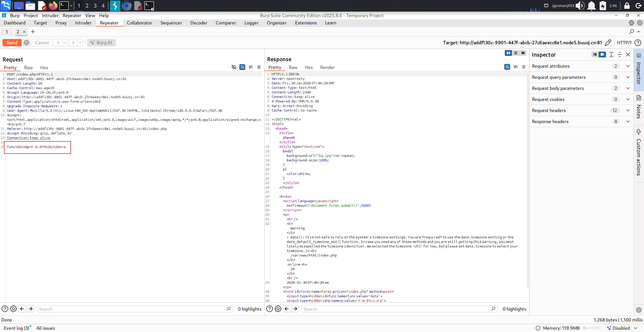Image resolution: width=644 pixels, height=332 pixels.
Task: Open Notes side panel icon
Action: (639, 98)
